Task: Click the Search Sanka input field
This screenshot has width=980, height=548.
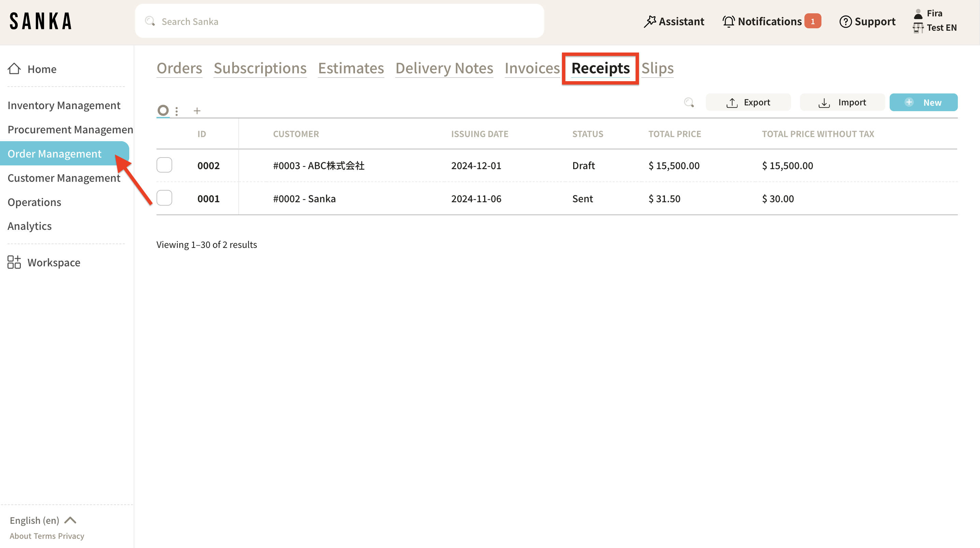Action: pos(339,21)
